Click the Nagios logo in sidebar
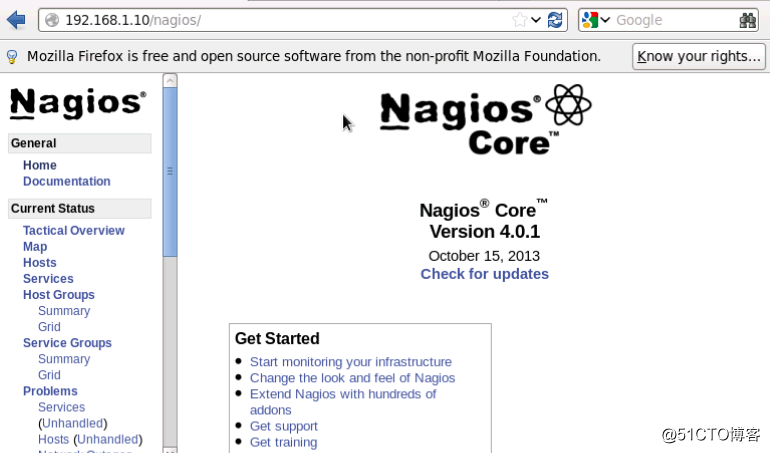770x453 pixels. 78,104
